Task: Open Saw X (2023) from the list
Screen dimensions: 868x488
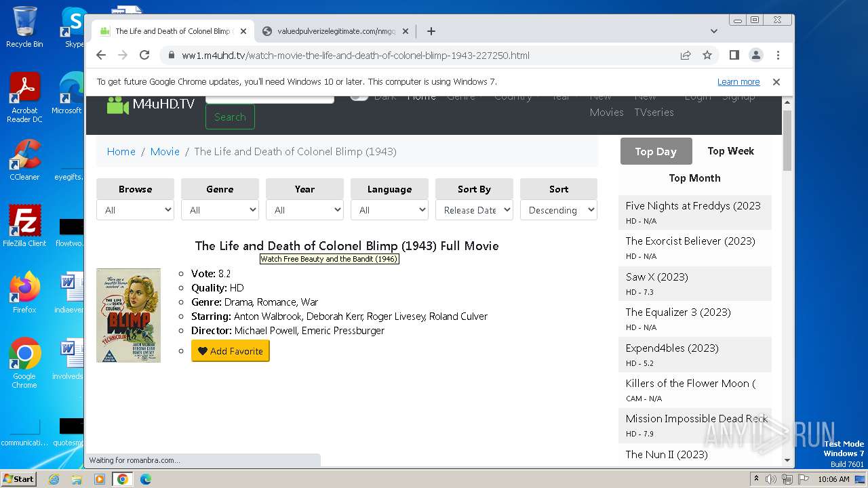Action: pyautogui.click(x=657, y=277)
